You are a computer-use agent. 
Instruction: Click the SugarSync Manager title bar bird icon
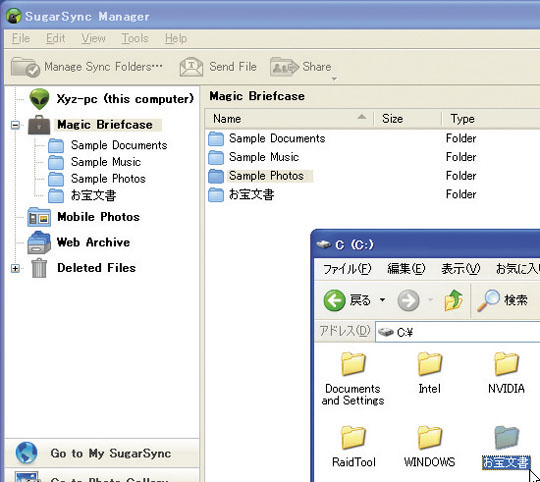[14, 16]
